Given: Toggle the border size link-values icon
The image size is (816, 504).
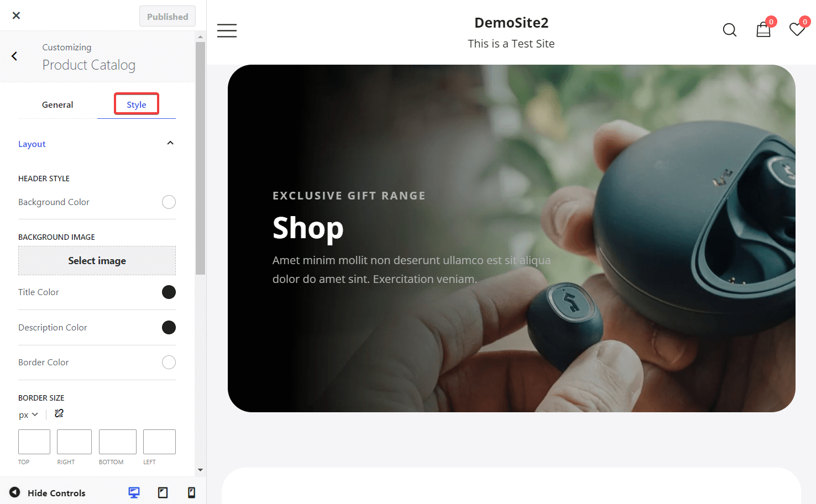Looking at the screenshot, I should [x=59, y=413].
